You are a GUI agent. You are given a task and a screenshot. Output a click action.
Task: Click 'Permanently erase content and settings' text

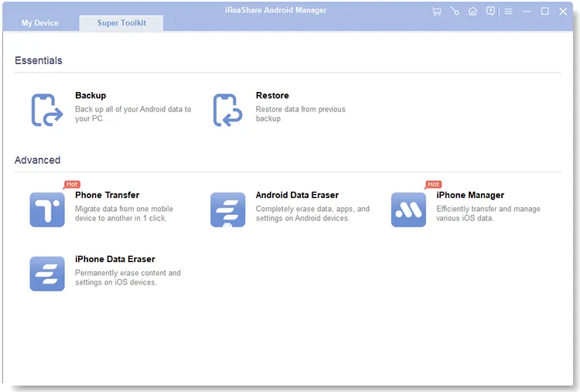coord(128,278)
